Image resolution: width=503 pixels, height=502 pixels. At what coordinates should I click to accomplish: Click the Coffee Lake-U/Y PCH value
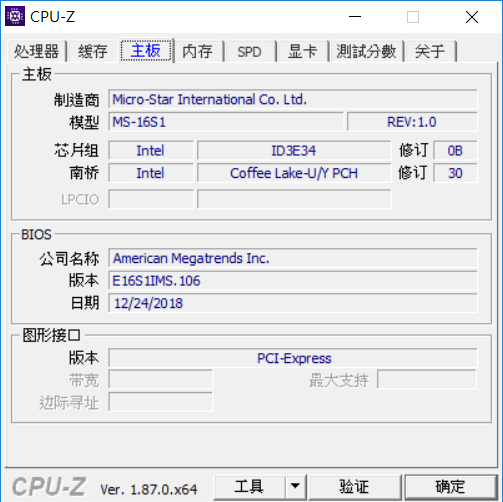pos(294,173)
